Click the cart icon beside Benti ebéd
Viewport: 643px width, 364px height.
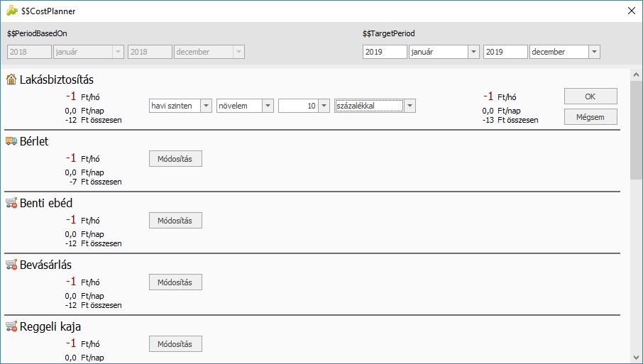[x=11, y=203]
